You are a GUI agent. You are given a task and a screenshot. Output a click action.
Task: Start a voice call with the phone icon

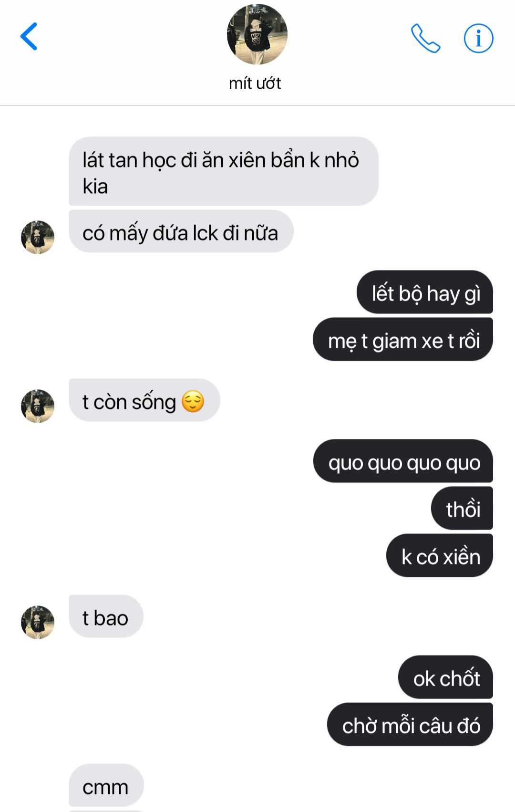425,38
